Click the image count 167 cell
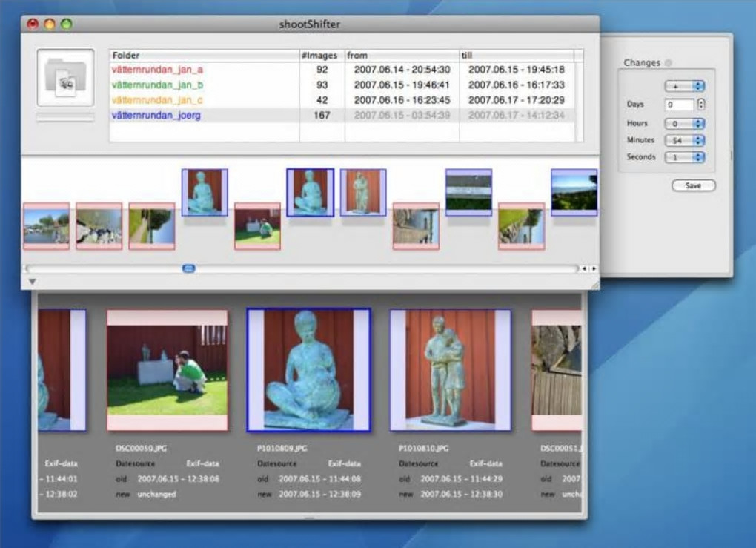This screenshot has width=756, height=548. point(322,115)
